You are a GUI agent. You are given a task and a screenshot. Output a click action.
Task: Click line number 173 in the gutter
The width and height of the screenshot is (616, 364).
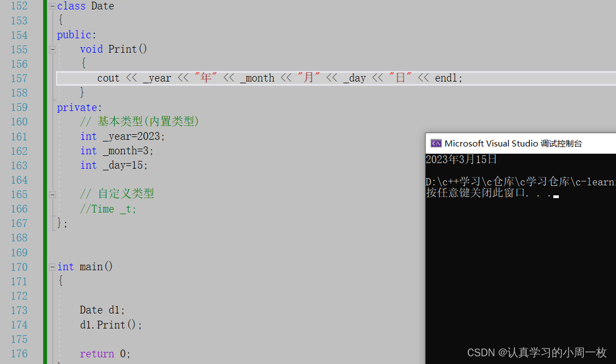tap(19, 311)
